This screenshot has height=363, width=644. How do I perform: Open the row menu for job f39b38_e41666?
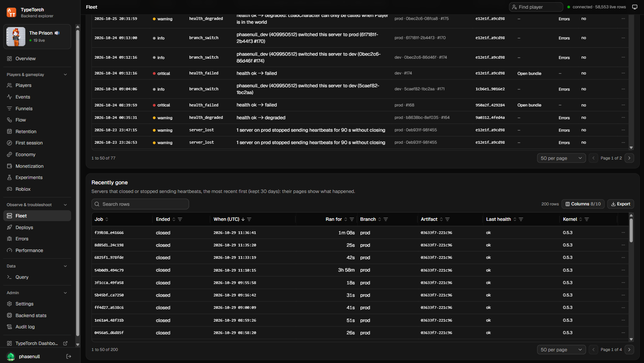point(623,233)
